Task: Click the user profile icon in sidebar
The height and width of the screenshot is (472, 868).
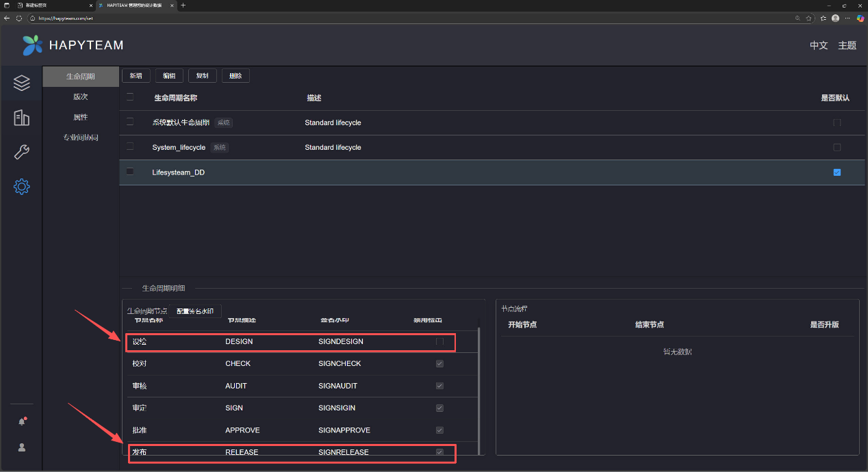Action: click(x=21, y=447)
